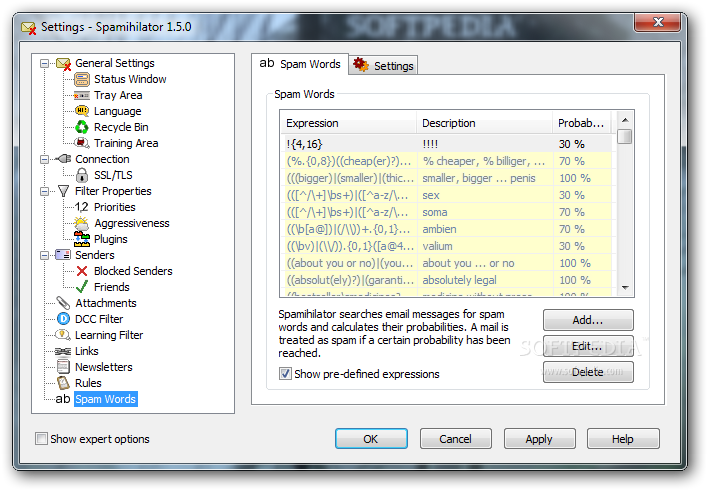Click the Edit... button
This screenshot has height=491, width=708.
tap(588, 346)
